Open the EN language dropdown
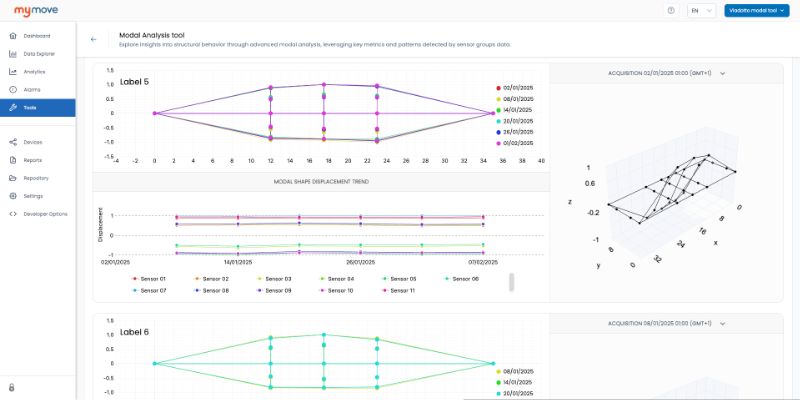This screenshot has width=800, height=400. point(702,10)
